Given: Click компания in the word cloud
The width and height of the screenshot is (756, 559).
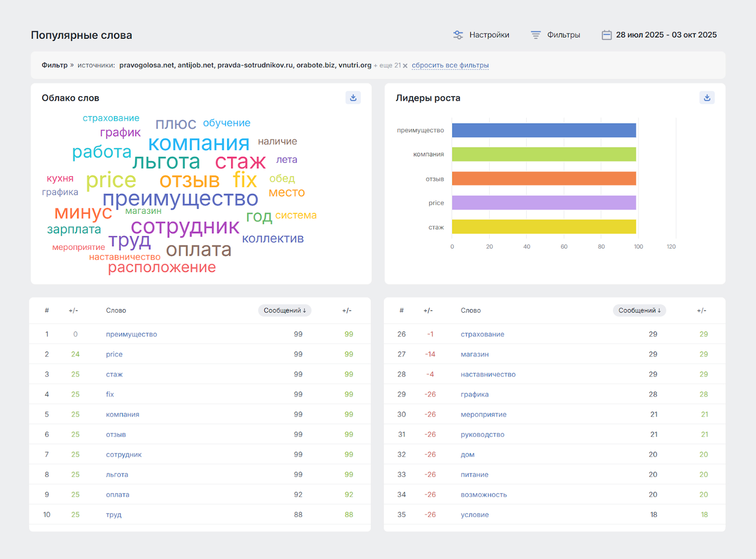Looking at the screenshot, I should click(x=199, y=144).
